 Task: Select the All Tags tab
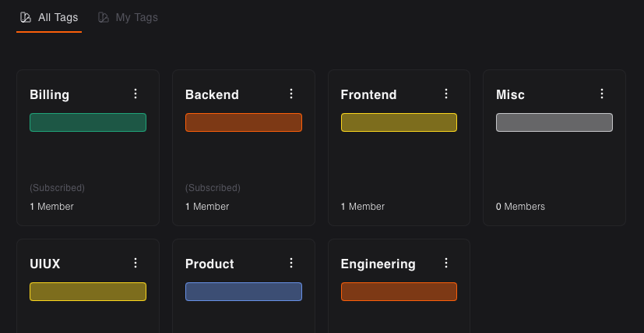(49, 17)
